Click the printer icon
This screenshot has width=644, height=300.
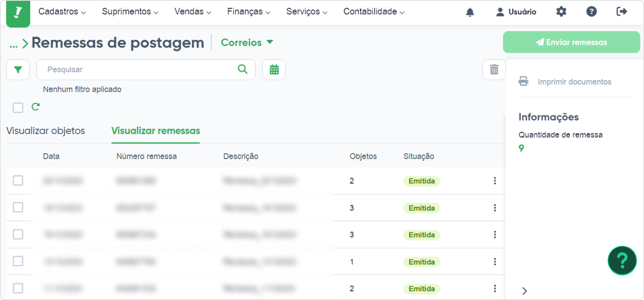pyautogui.click(x=523, y=81)
